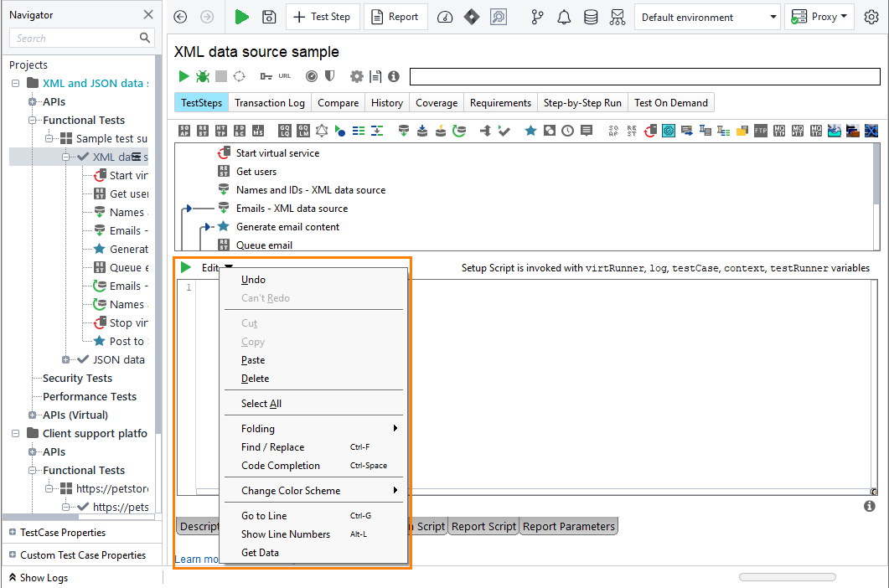
Task: Add a JDBC request step icon
Action: (240, 131)
